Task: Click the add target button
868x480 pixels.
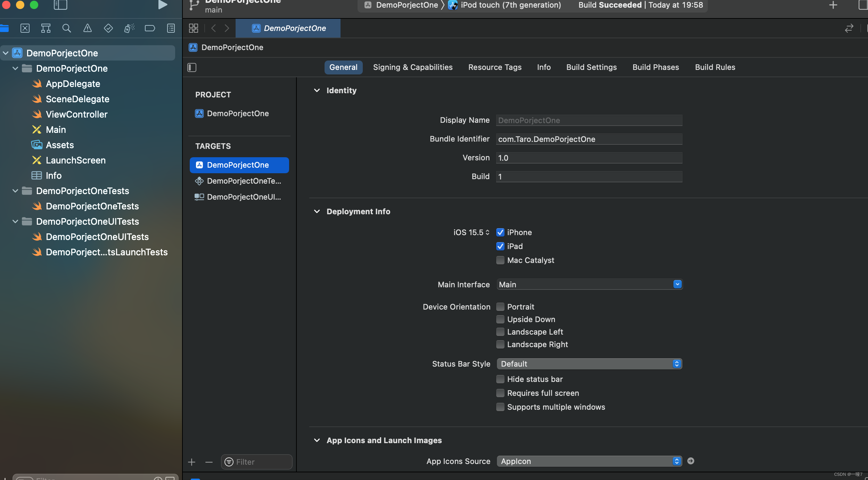Action: [191, 462]
